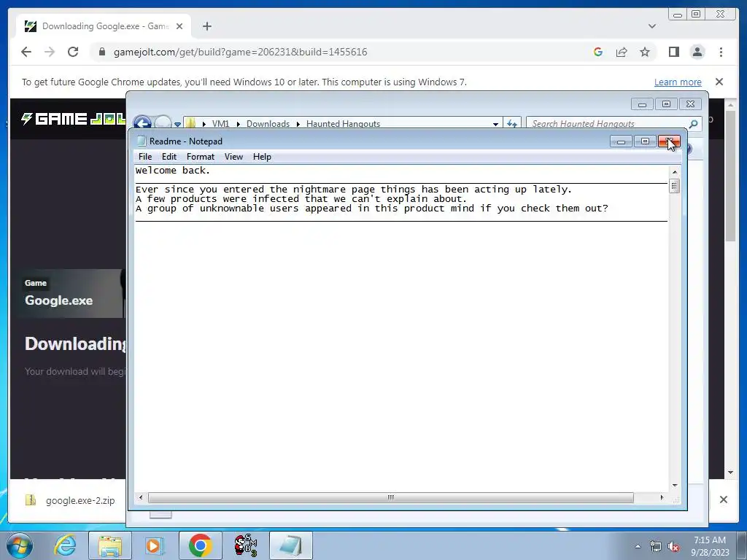
Task: Minimize the Notepad window
Action: pos(621,141)
